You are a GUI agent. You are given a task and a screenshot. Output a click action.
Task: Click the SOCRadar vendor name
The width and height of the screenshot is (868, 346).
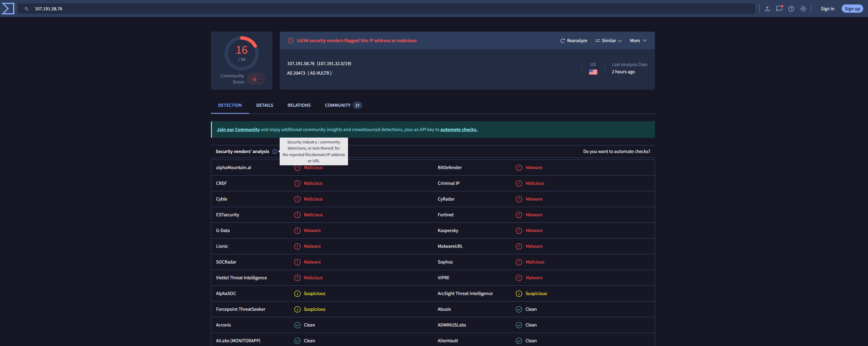[x=226, y=262]
